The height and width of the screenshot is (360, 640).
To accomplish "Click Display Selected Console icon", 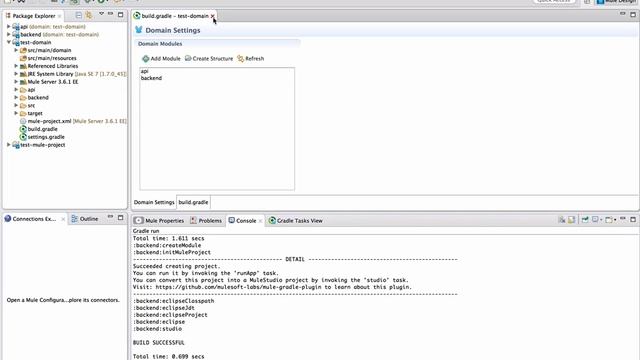I will 595,220.
